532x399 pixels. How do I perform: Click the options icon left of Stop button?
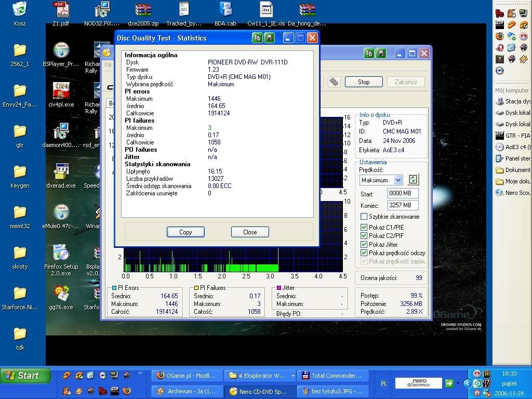click(334, 82)
